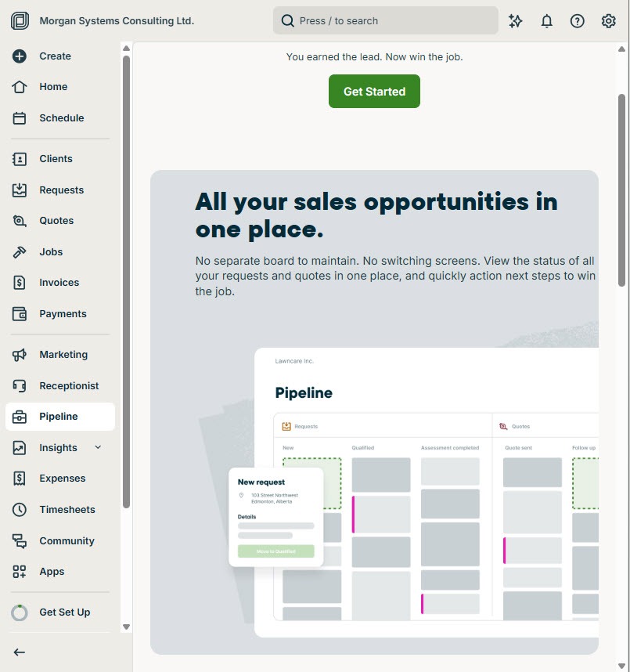The image size is (630, 672).
Task: Open the help question mark icon
Action: pyautogui.click(x=578, y=20)
